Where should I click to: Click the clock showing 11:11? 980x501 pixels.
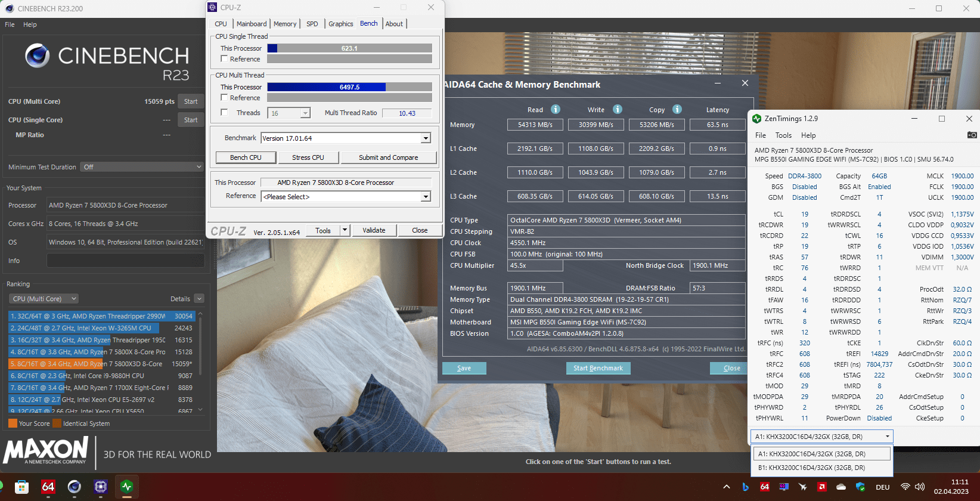[x=960, y=482]
